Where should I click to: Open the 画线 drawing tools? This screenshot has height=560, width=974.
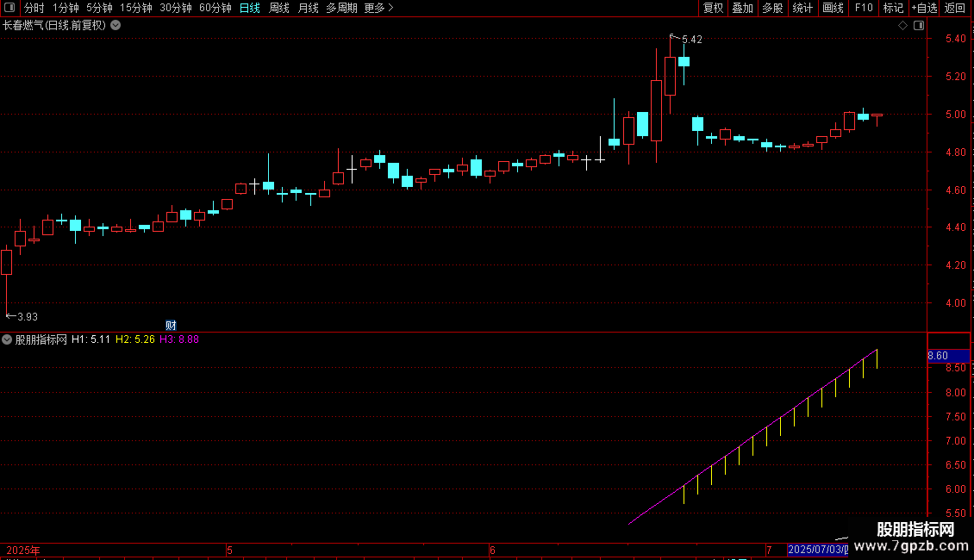[833, 8]
